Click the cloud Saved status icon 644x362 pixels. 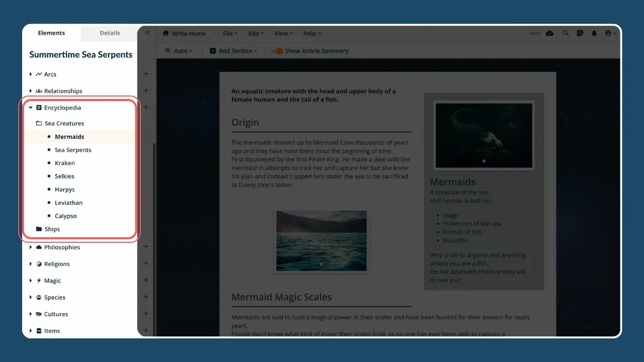coord(549,33)
